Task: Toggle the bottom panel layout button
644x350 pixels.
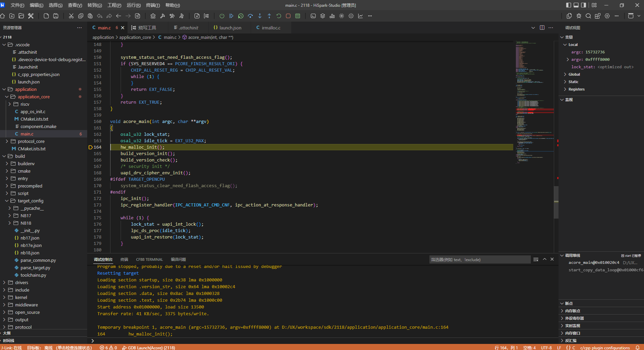Action: pyautogui.click(x=576, y=5)
